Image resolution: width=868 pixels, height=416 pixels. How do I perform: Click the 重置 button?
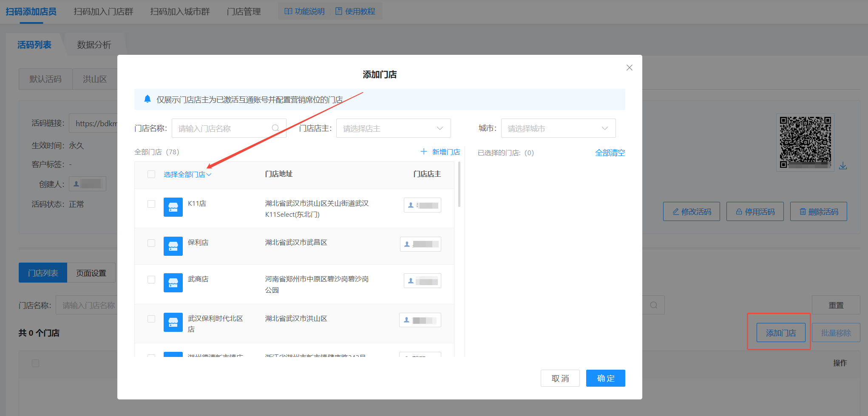tap(836, 305)
